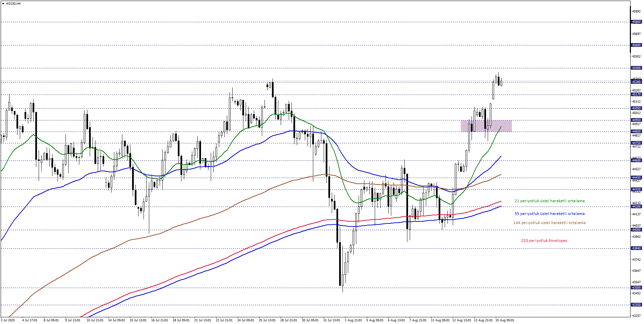Click the '16 Jul 21:01' time axis label
This screenshot has height=324, width=644.
pos(160,320)
